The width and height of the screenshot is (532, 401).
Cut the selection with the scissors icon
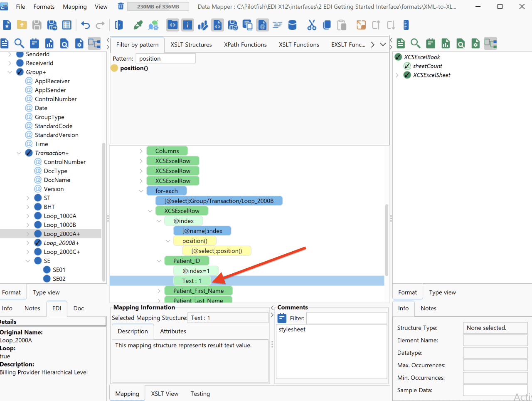[312, 25]
